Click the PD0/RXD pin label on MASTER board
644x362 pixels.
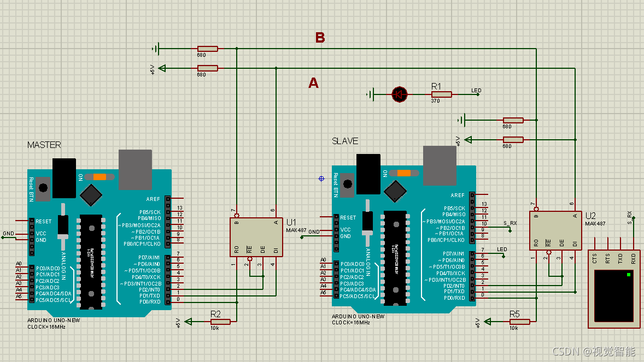[149, 301]
